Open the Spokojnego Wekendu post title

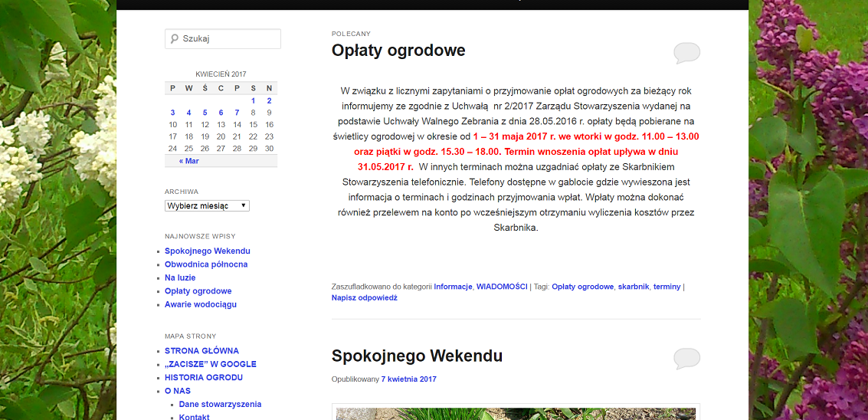click(x=417, y=356)
